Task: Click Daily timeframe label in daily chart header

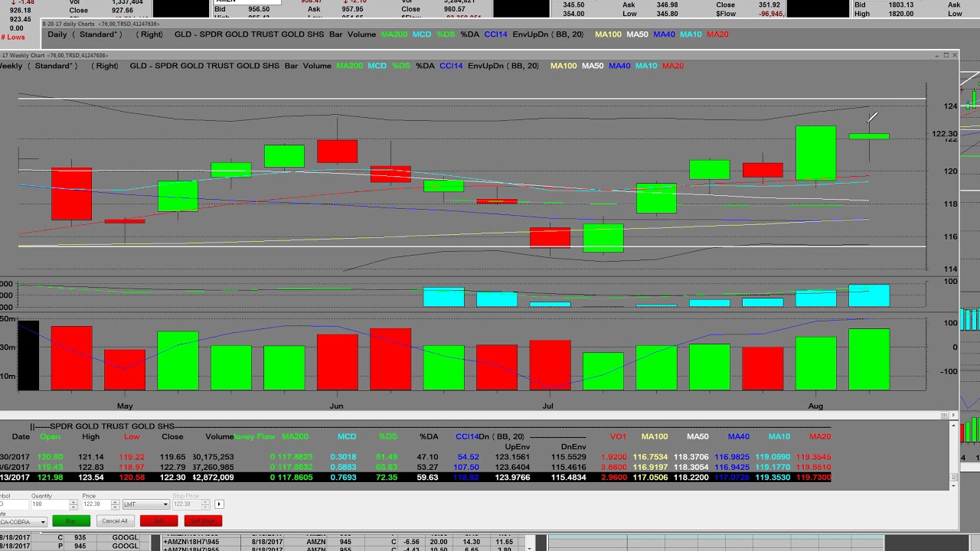Action: click(x=57, y=34)
